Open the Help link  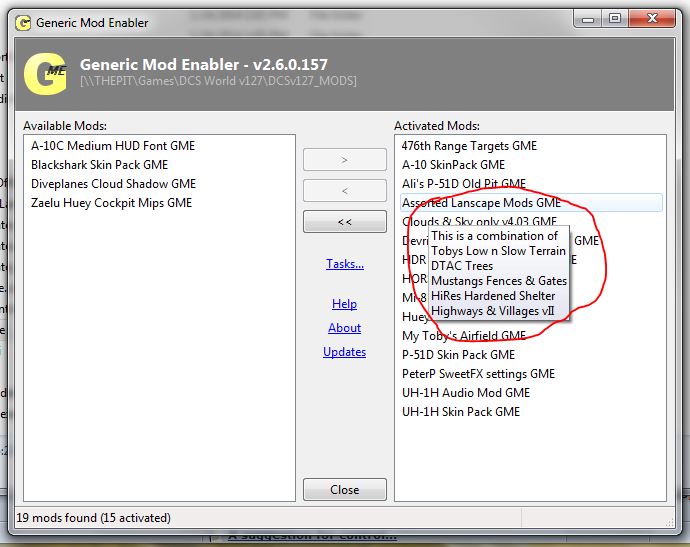click(344, 304)
